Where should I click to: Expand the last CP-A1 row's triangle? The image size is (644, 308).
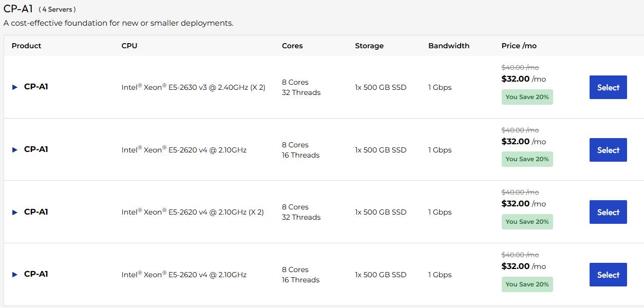pos(15,275)
